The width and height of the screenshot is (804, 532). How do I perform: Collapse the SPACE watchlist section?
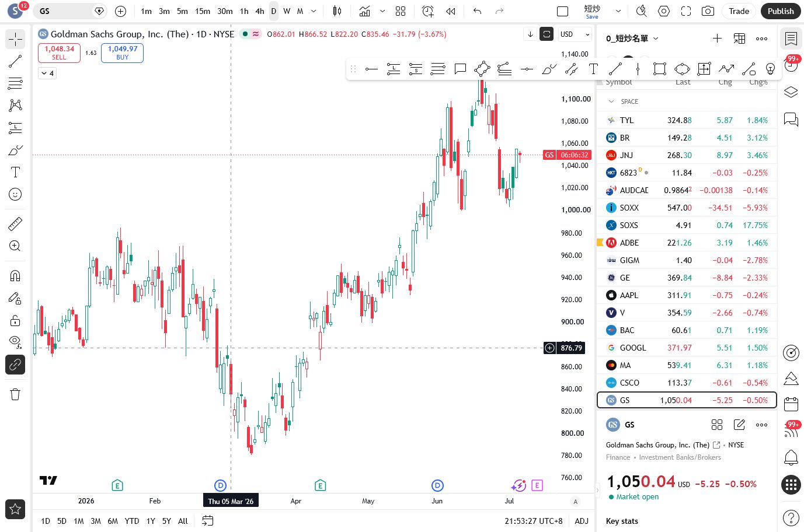pos(611,101)
